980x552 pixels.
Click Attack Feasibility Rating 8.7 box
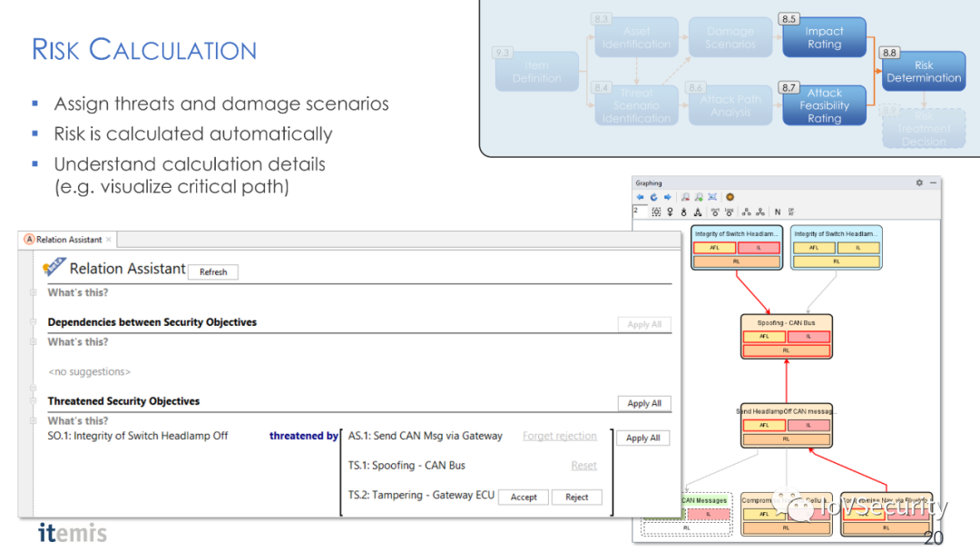click(x=824, y=105)
